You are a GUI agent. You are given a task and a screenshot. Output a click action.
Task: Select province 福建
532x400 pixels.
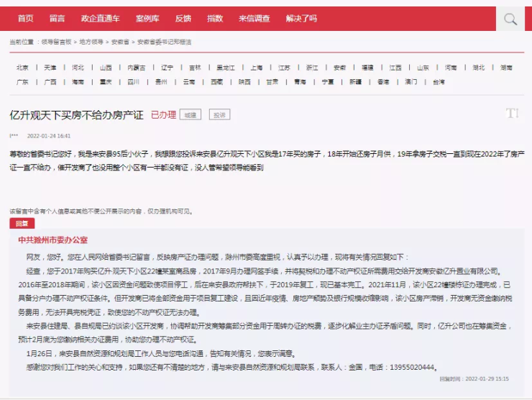(367, 68)
